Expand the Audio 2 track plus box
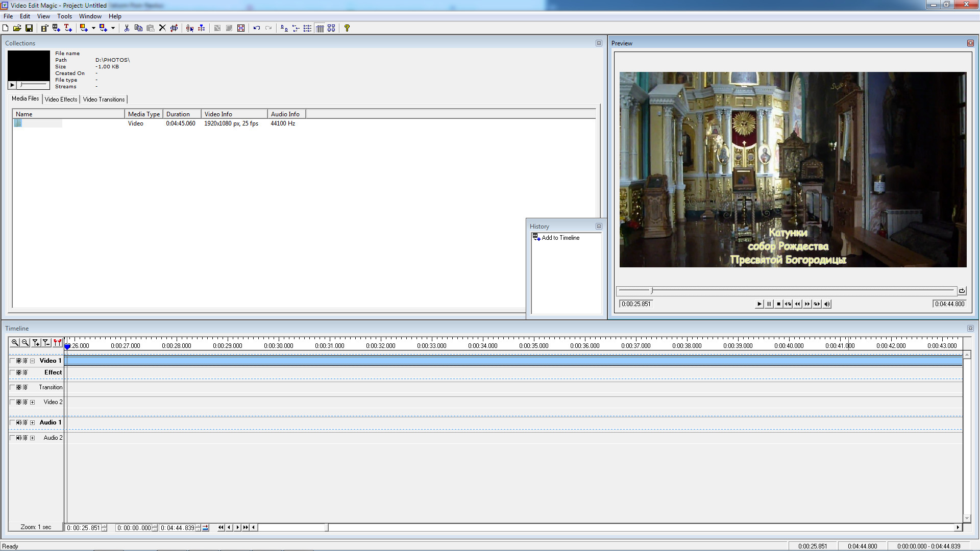This screenshot has height=551, width=980. point(33,438)
